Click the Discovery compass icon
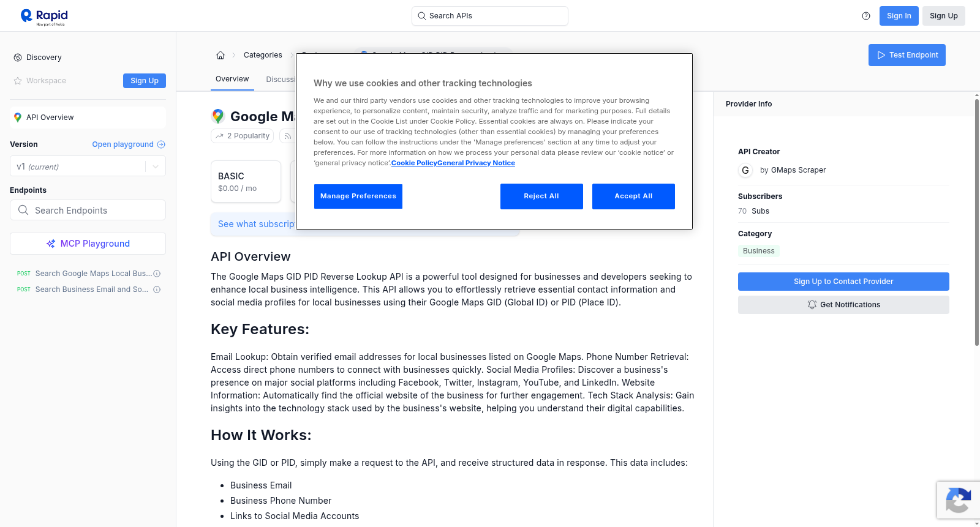The width and height of the screenshot is (980, 527). (x=18, y=58)
